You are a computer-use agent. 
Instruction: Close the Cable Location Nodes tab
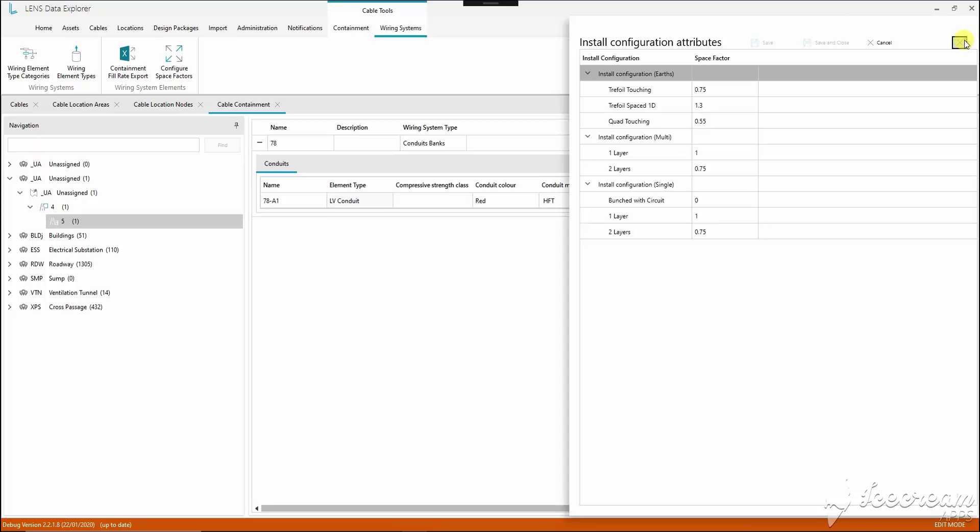click(x=201, y=105)
